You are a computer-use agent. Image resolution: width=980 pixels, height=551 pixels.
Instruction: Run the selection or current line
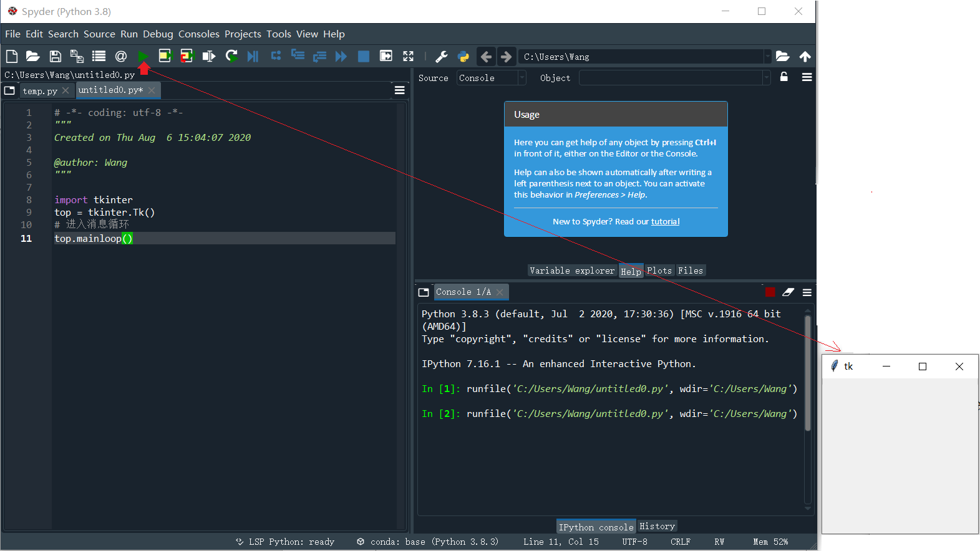(x=209, y=56)
